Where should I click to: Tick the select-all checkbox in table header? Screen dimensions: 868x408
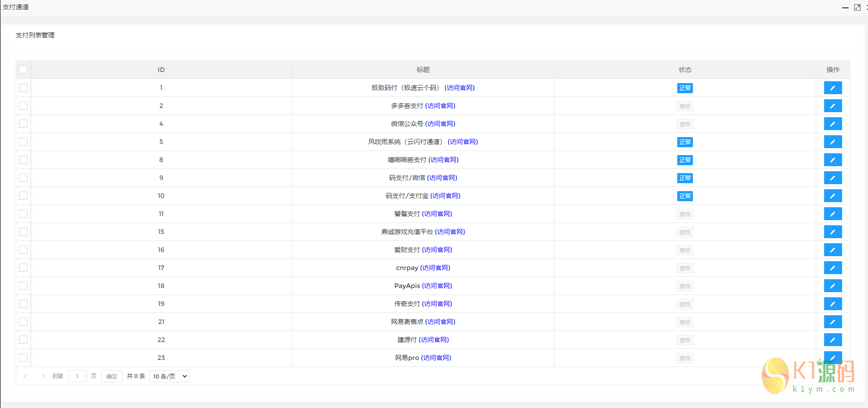pyautogui.click(x=23, y=70)
